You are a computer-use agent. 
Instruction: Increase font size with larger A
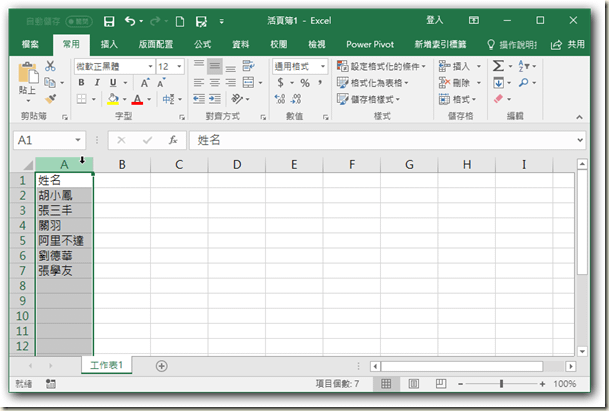[145, 83]
